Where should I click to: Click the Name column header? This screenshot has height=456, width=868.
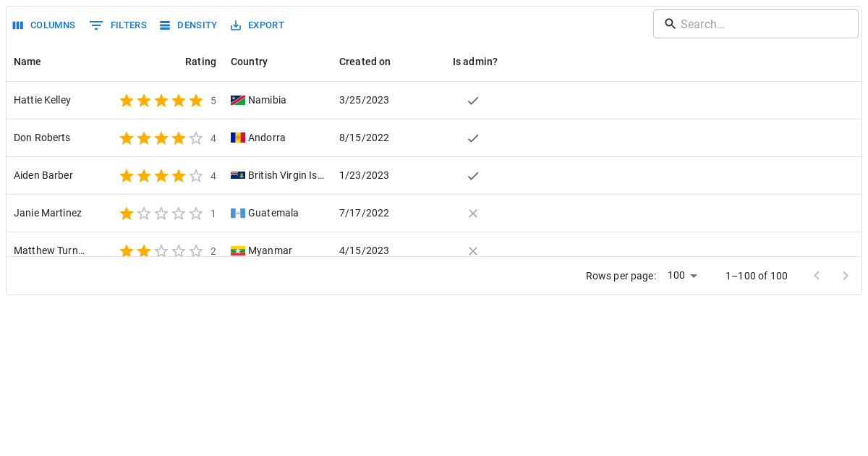(x=27, y=62)
